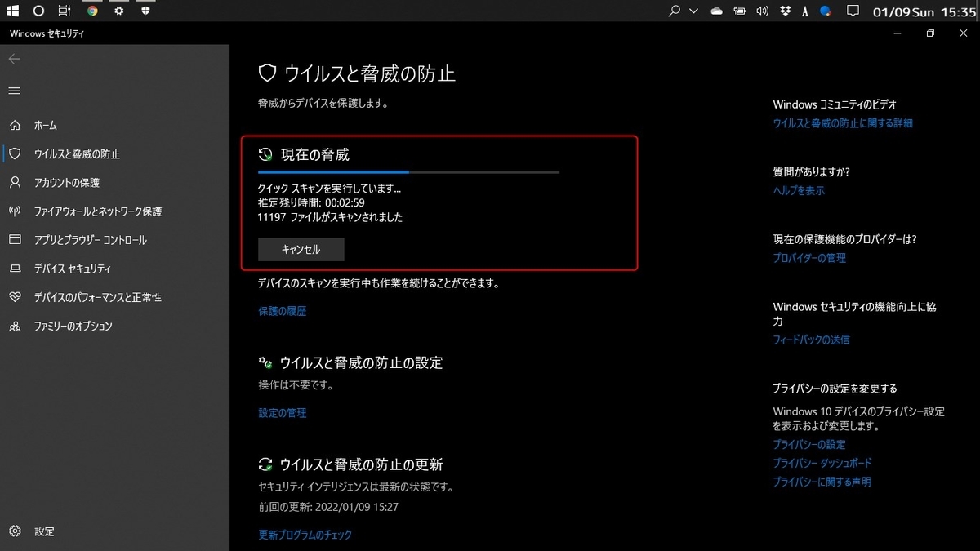The image size is (980, 551).
Task: Open the 保護の履歴 link
Action: click(x=282, y=311)
